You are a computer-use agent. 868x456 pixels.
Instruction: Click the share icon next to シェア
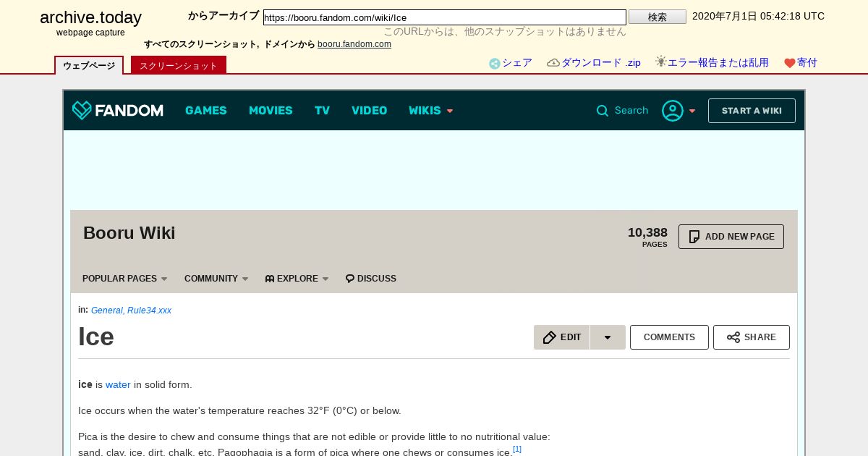coord(495,64)
